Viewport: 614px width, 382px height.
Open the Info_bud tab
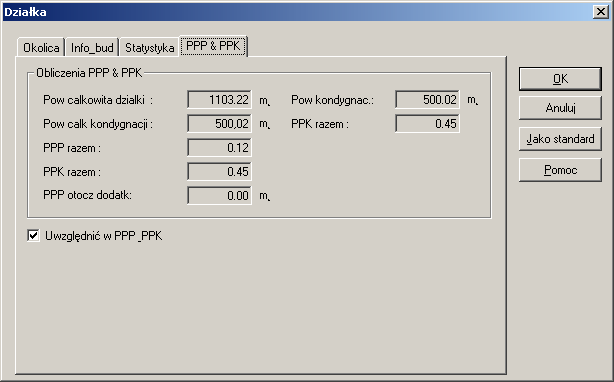pos(92,48)
